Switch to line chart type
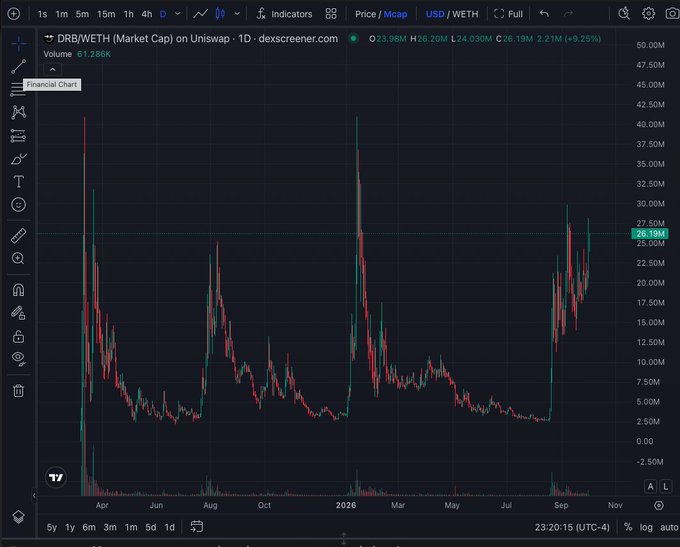 200,14
